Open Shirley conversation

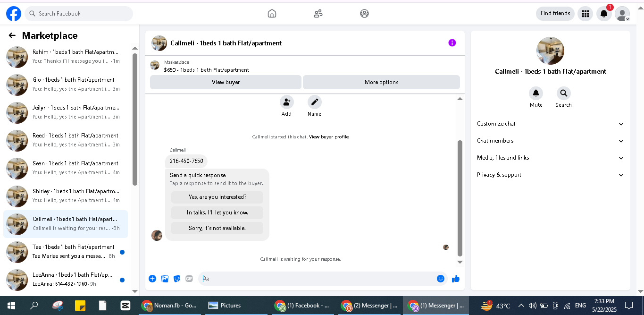(66, 196)
